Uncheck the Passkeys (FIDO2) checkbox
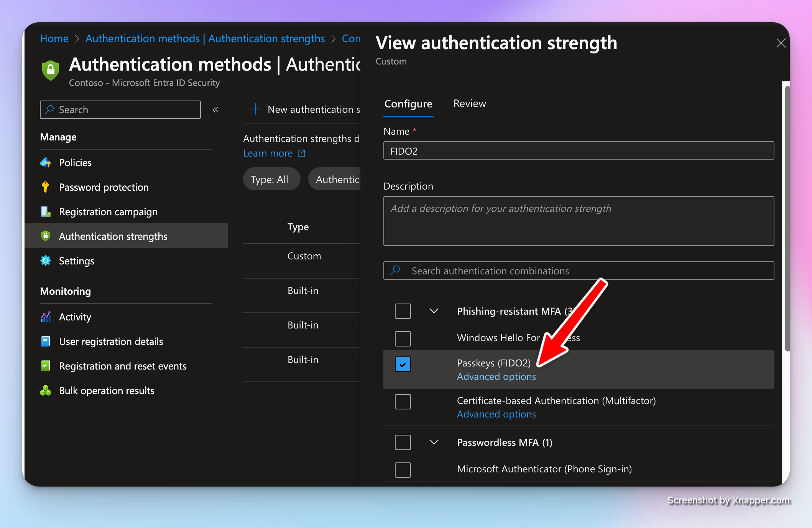812x528 pixels. click(x=403, y=364)
